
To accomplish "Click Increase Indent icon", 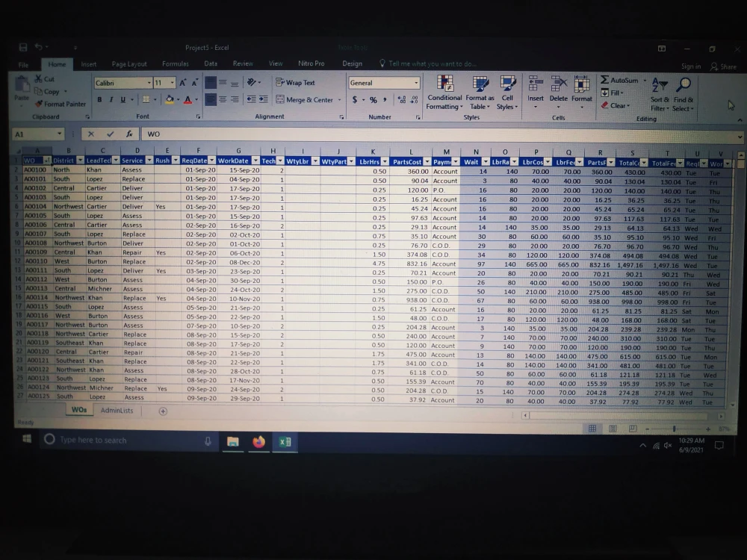I will pyautogui.click(x=264, y=99).
